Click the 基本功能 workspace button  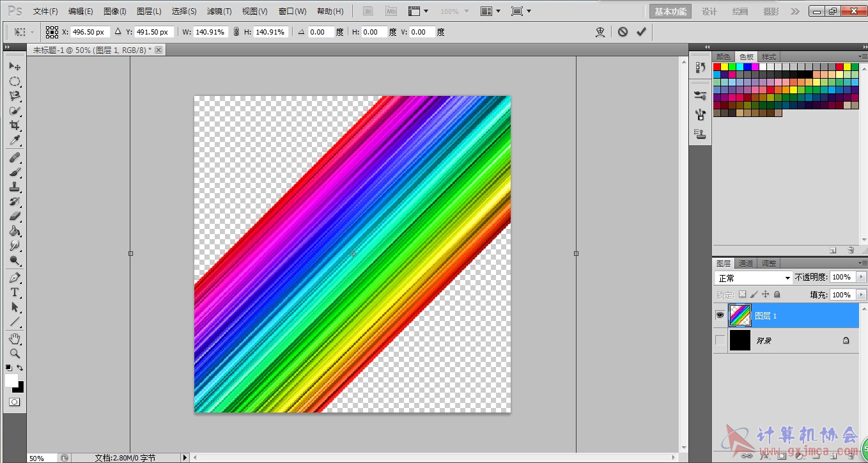point(670,12)
